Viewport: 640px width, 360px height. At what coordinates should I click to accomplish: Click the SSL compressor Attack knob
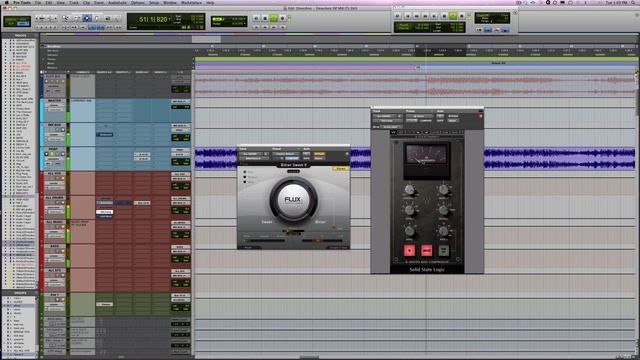tap(409, 211)
